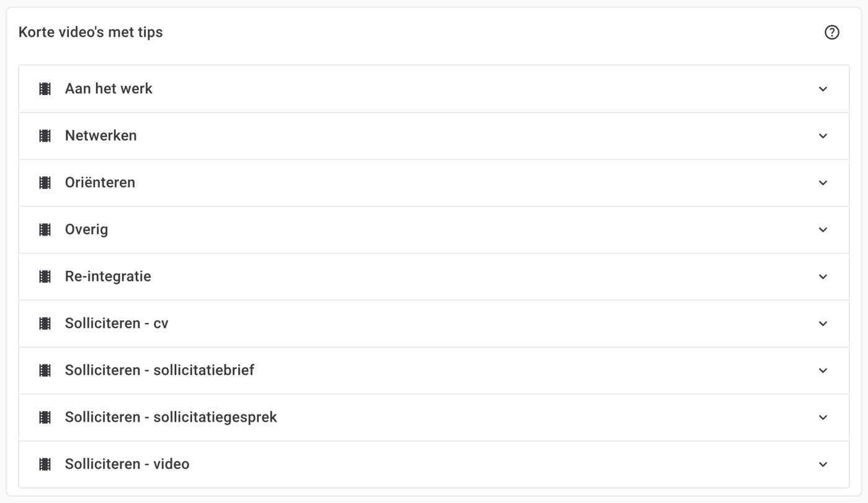
Task: Expand Oriënteren section chevron
Action: click(823, 183)
